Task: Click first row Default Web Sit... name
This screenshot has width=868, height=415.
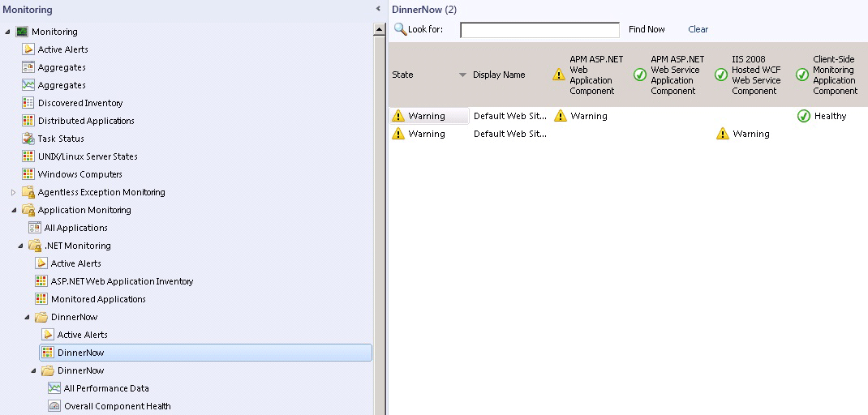Action: pos(509,116)
